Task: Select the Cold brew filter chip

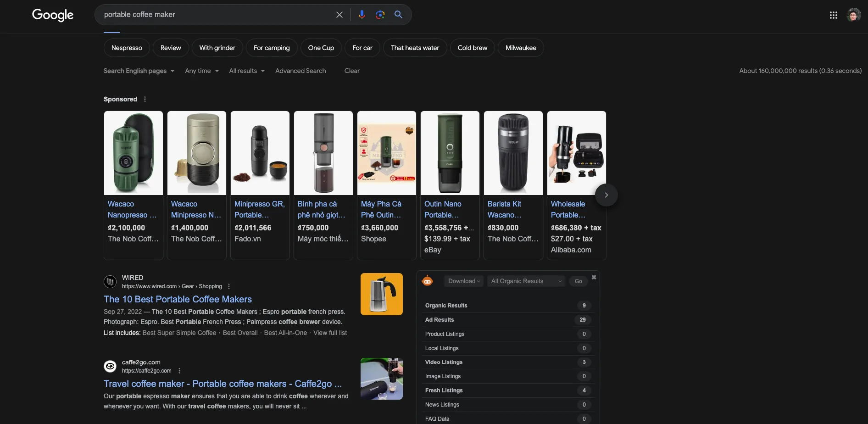Action: [x=473, y=48]
